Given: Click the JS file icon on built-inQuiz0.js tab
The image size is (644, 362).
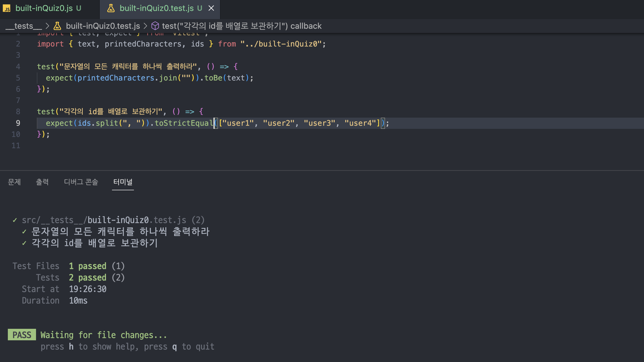Looking at the screenshot, I should pyautogui.click(x=7, y=8).
